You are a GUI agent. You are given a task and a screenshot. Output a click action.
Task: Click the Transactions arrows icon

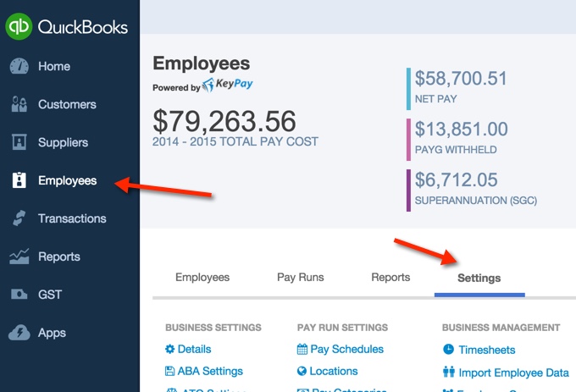(x=19, y=218)
